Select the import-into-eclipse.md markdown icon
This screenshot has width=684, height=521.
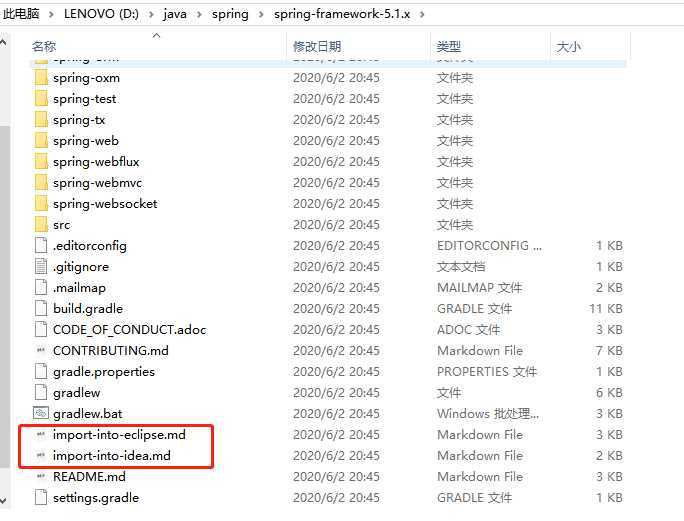point(41,435)
